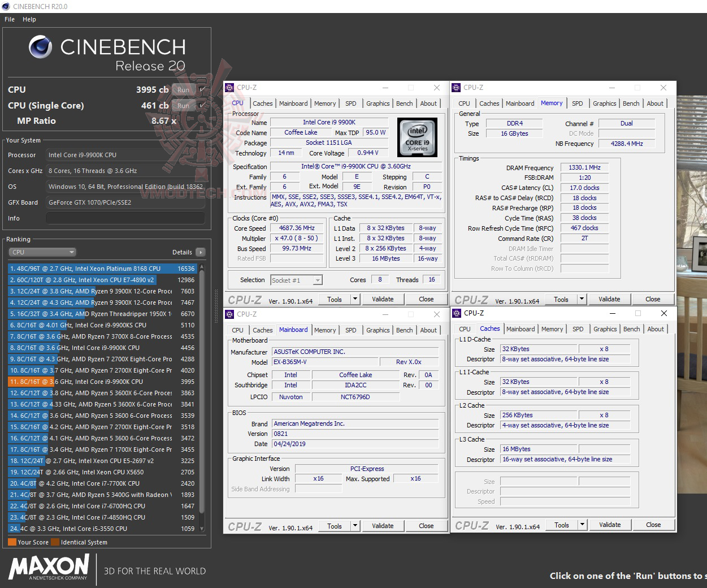The height and width of the screenshot is (588, 707).
Task: Open Graphics tab in Memory window
Action: coord(604,103)
